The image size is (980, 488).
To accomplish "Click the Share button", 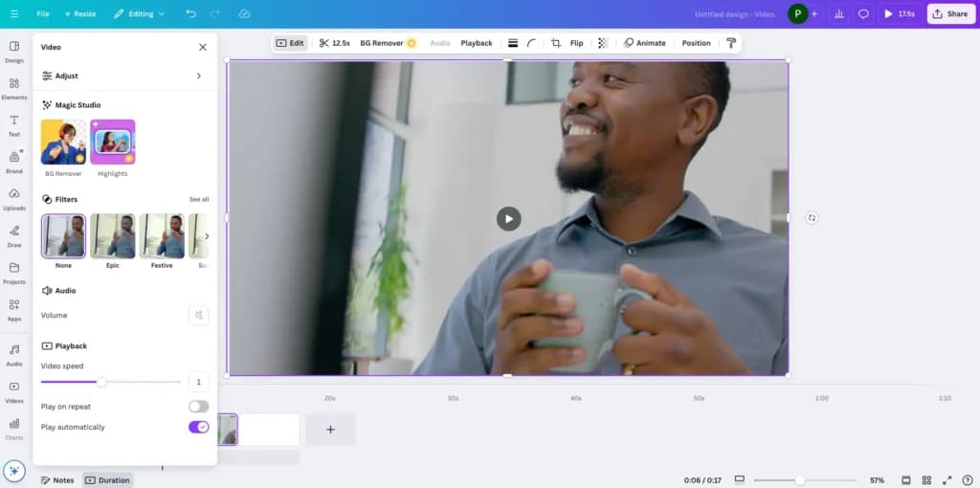I will pos(951,13).
